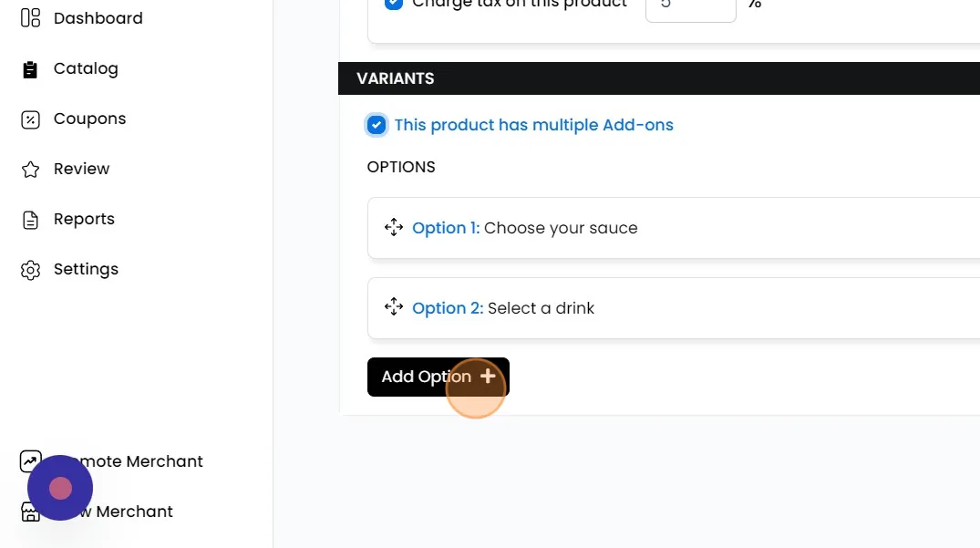Click the "This product has multiple Add-ons" label text
Screen dimensions: 980x548
tap(533, 125)
